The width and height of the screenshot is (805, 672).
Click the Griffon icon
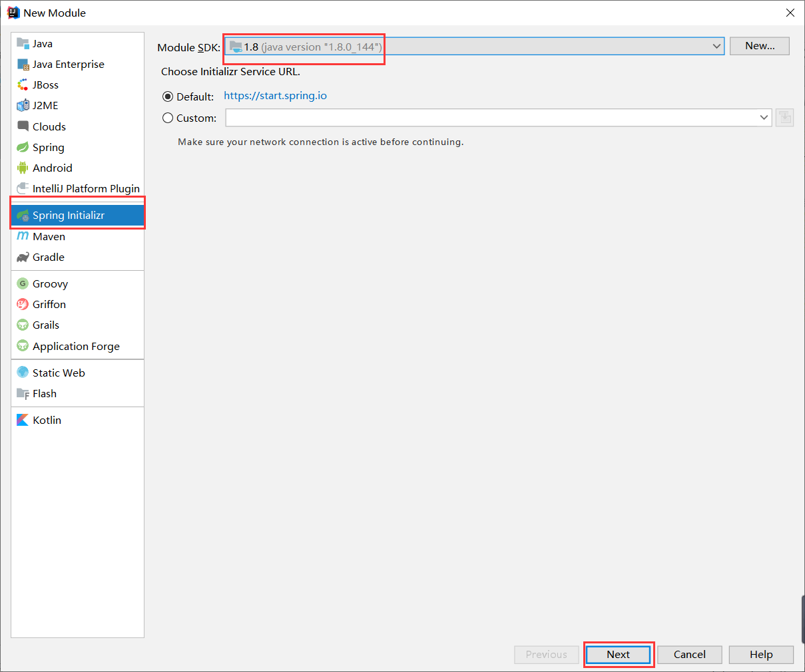click(23, 304)
